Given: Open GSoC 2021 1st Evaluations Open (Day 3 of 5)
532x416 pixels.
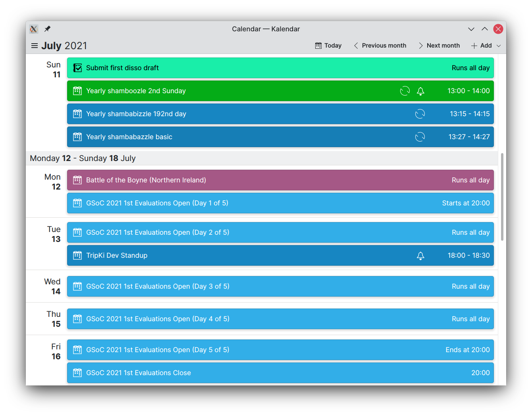Looking at the screenshot, I should [280, 286].
